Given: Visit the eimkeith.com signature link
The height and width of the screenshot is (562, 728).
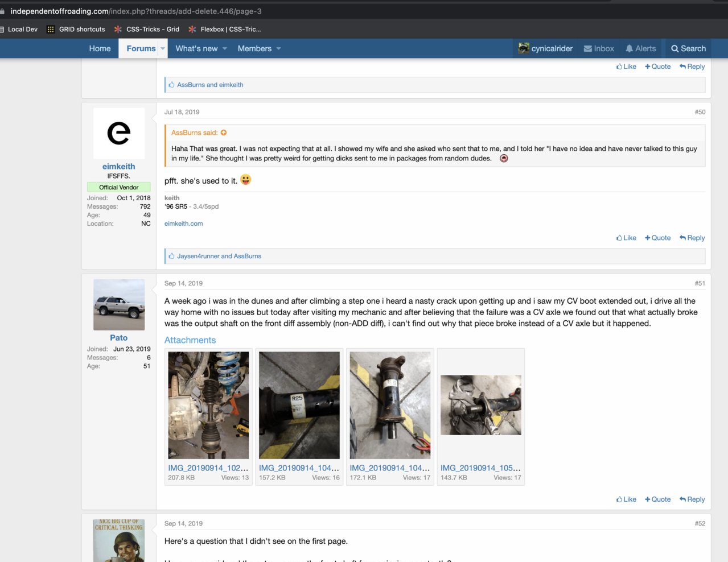Looking at the screenshot, I should 183,224.
